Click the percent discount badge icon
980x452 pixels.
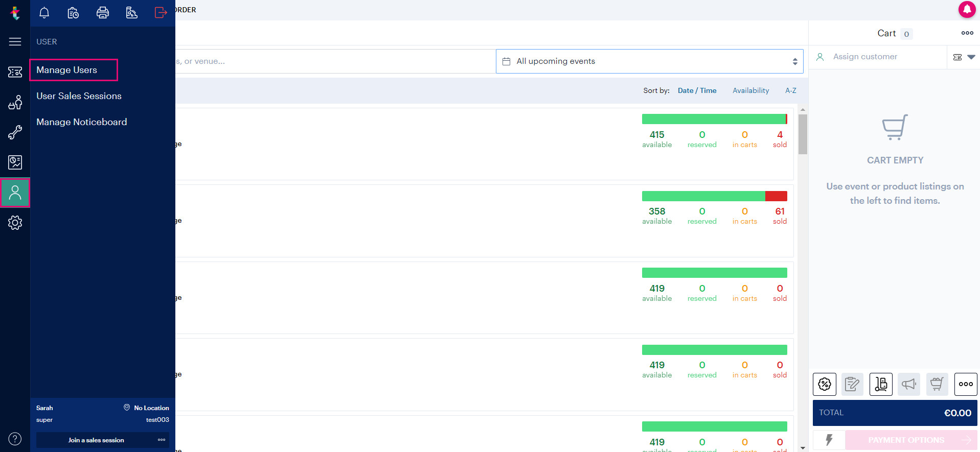pos(825,384)
